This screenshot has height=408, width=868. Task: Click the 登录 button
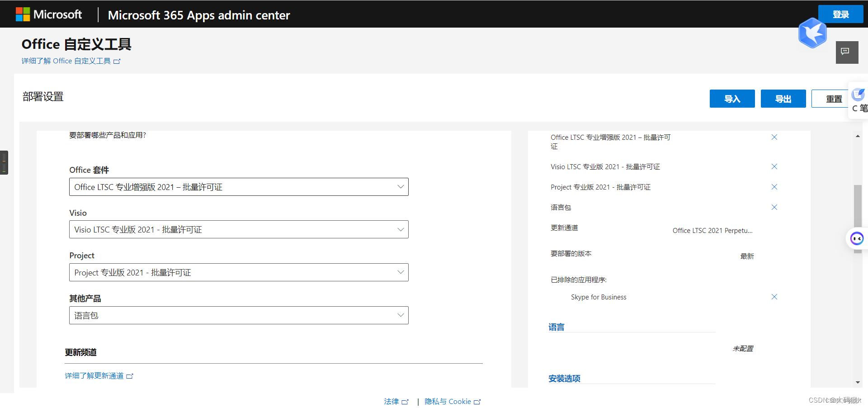[840, 14]
